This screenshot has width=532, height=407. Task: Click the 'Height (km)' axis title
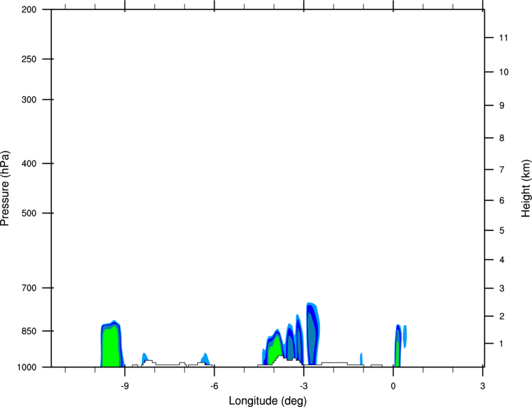[x=526, y=188]
